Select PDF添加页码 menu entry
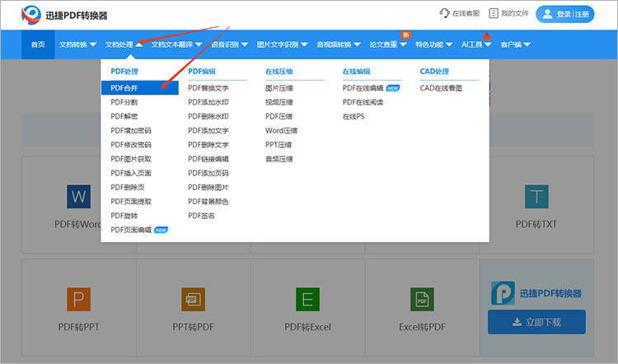This screenshot has width=618, height=364. coord(208,173)
